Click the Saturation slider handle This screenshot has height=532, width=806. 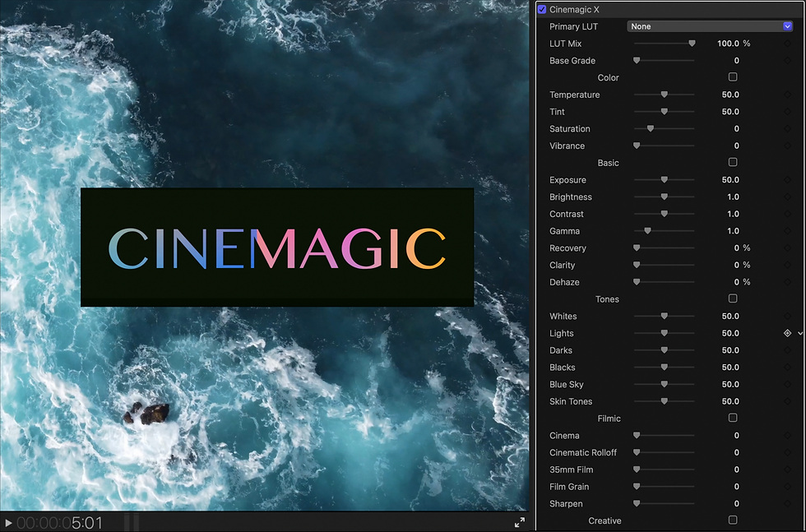click(651, 128)
